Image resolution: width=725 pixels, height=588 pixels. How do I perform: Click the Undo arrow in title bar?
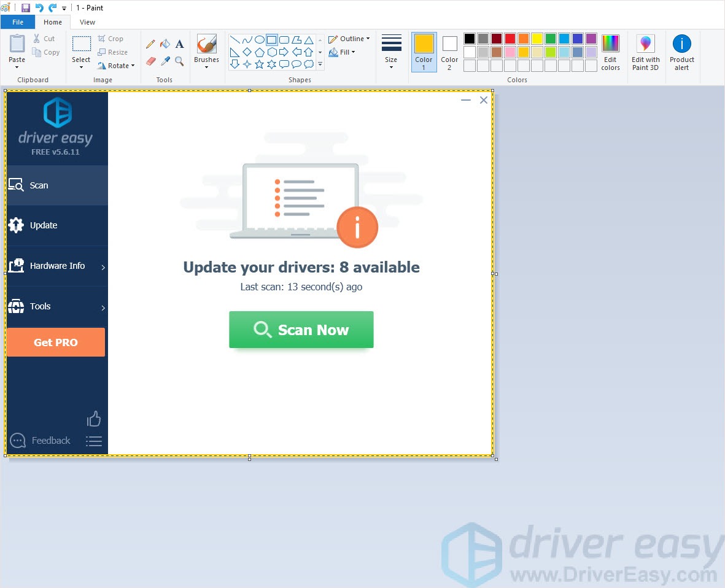pyautogui.click(x=39, y=8)
